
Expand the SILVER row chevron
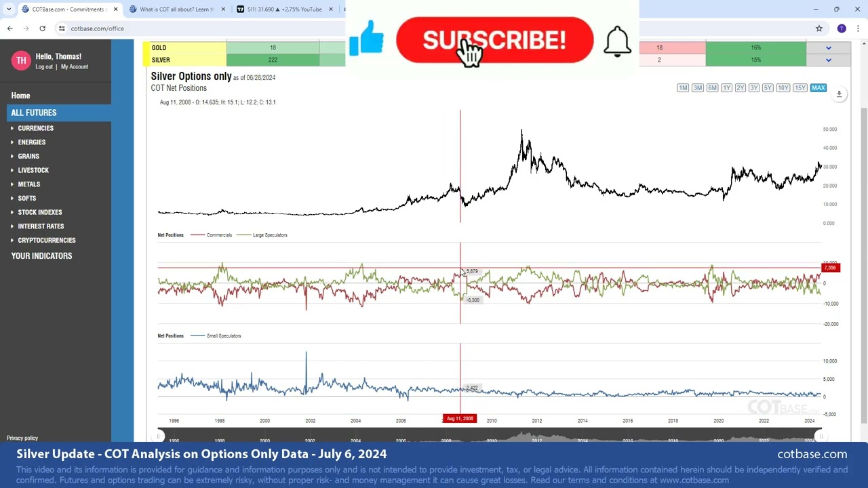828,60
